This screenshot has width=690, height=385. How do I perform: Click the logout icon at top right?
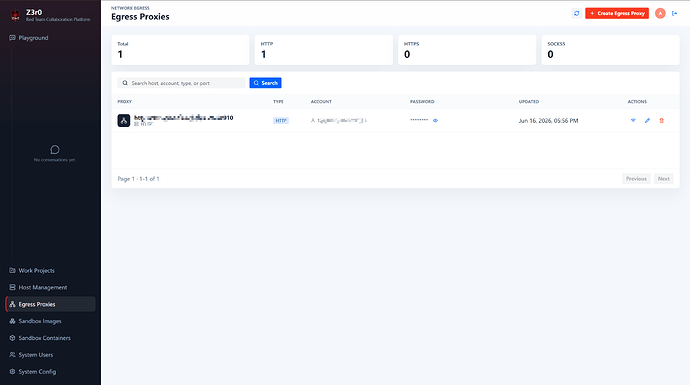point(675,14)
